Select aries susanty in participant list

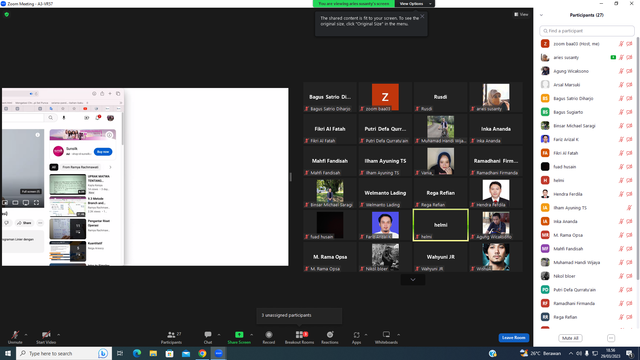[x=587, y=58]
